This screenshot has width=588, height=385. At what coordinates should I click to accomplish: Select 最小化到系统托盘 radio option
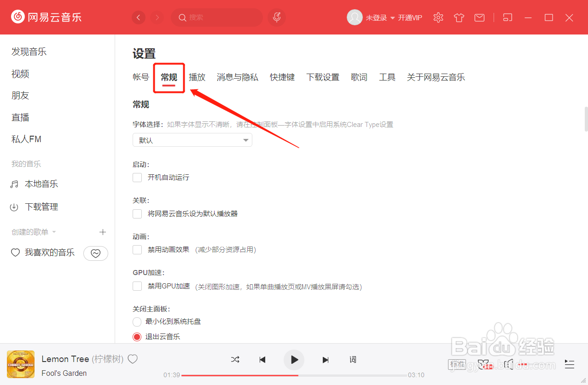click(137, 322)
